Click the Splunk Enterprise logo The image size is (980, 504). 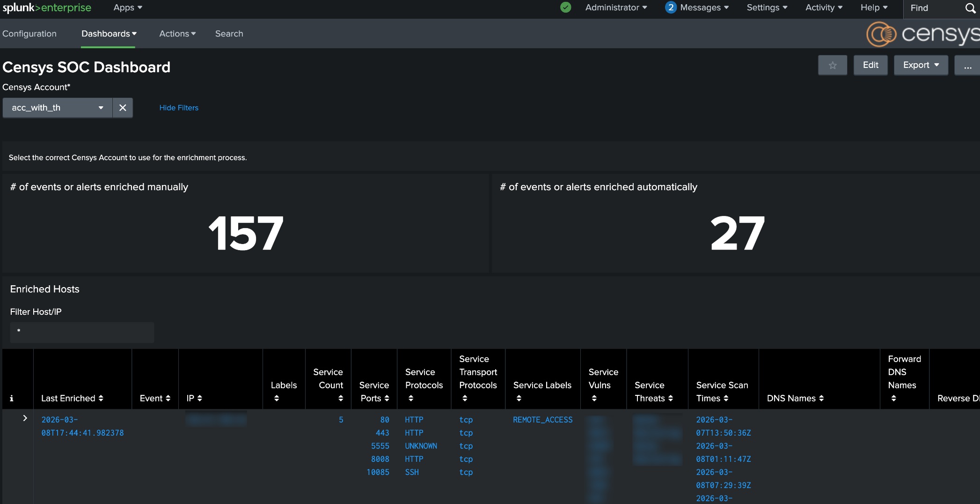point(47,7)
